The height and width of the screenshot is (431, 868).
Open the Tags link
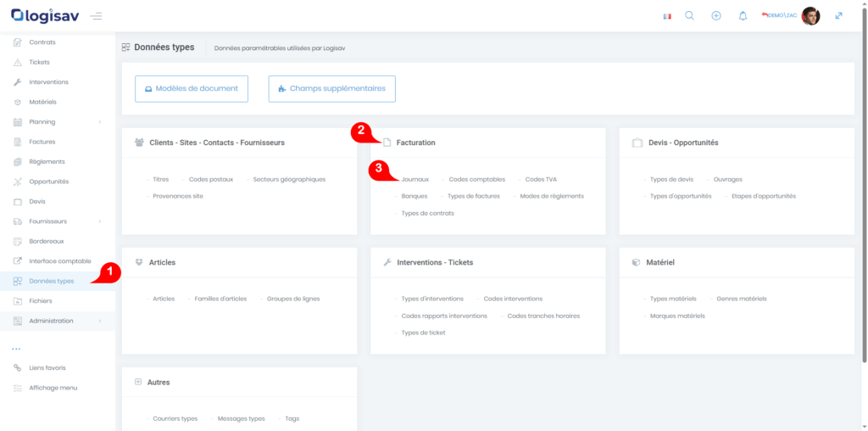(x=292, y=419)
